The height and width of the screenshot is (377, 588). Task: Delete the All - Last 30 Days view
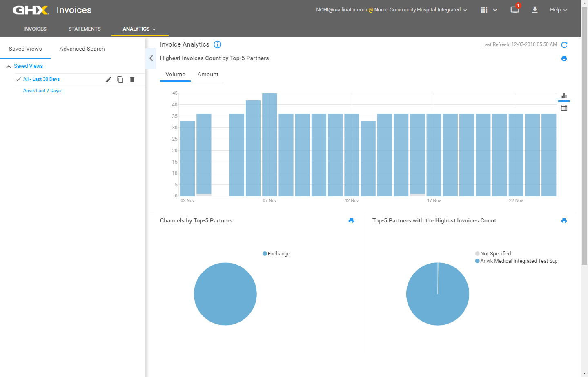[132, 80]
